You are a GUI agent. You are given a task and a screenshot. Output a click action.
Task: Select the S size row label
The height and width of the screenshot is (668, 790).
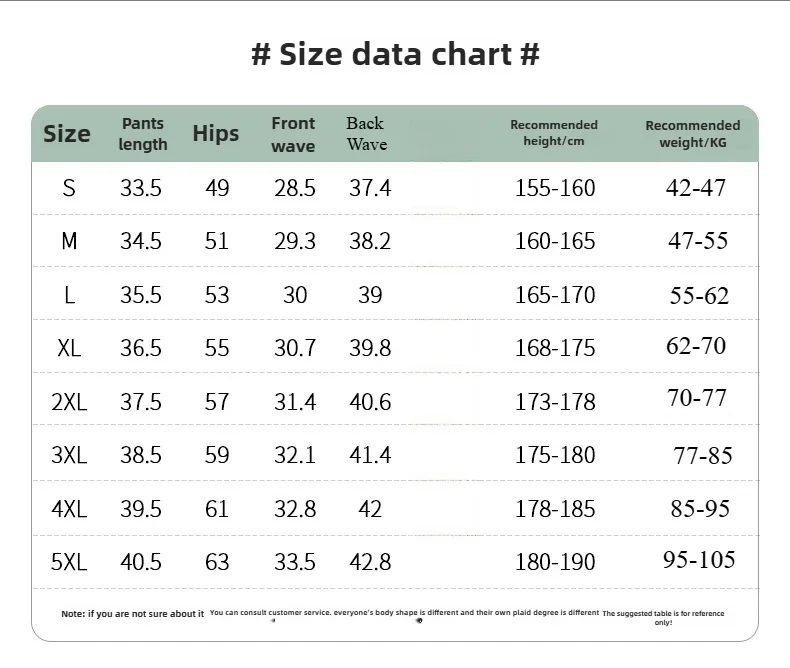coord(69,188)
